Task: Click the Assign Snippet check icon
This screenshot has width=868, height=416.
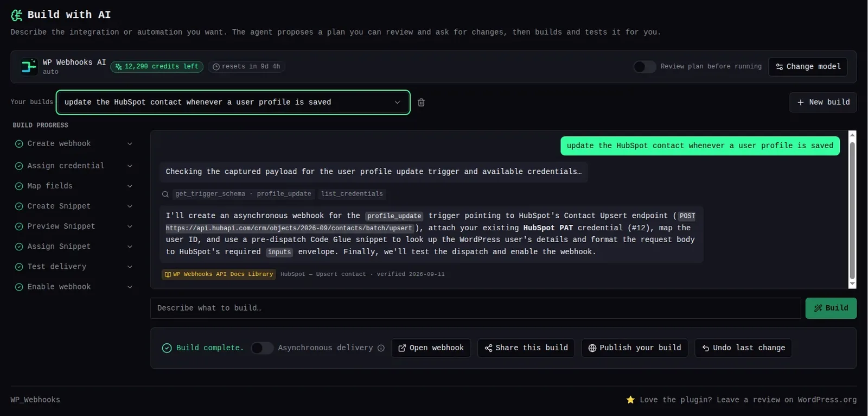Action: (19, 247)
